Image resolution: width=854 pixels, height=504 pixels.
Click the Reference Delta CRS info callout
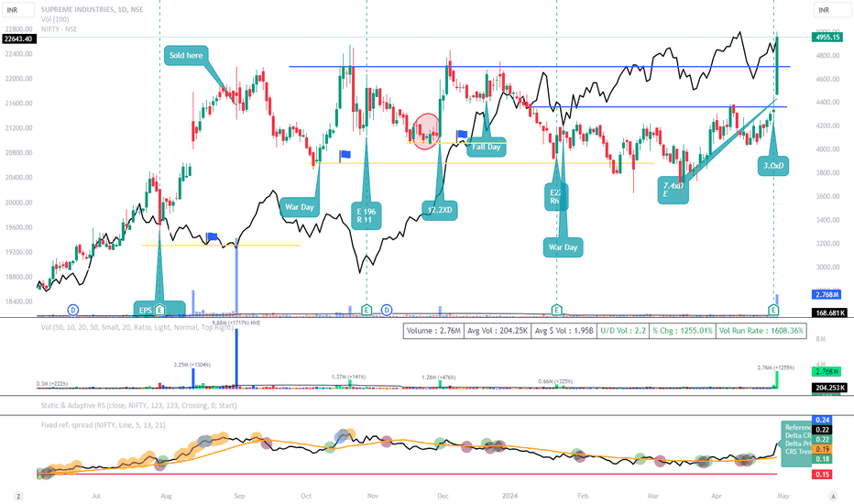[796, 444]
